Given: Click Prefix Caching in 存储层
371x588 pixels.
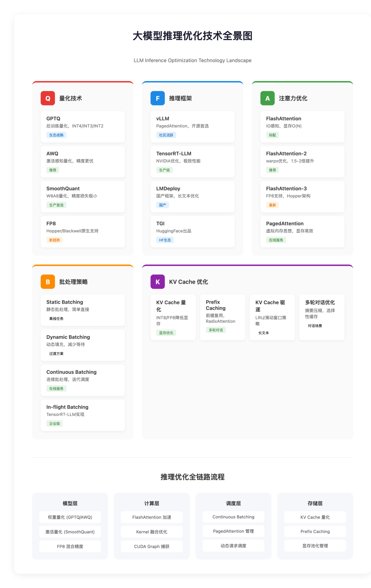Looking at the screenshot, I should (315, 532).
